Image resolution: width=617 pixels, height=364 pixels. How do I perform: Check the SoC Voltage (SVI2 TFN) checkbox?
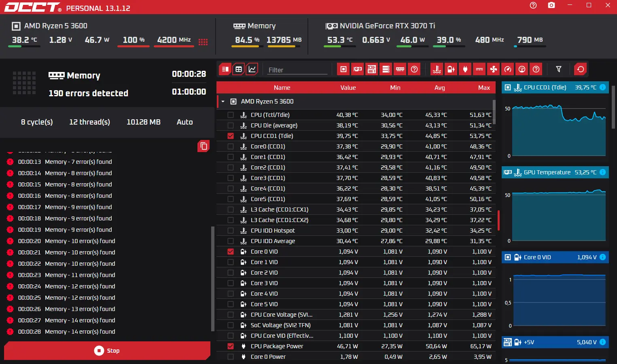pyautogui.click(x=231, y=325)
